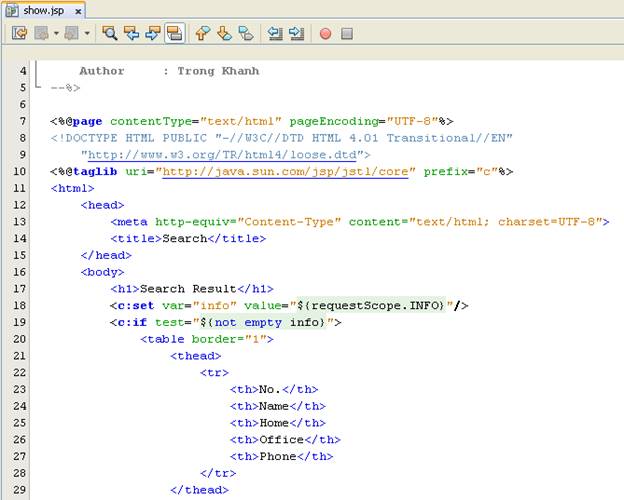Click the 'Trong Khanh' author text
The height and width of the screenshot is (500, 624).
click(x=218, y=71)
